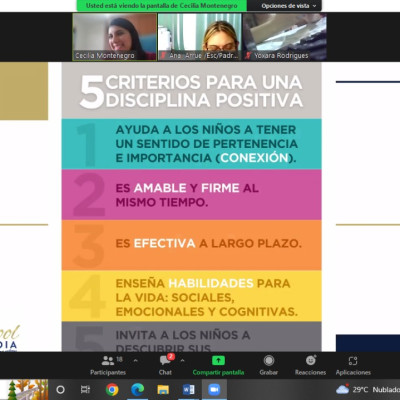Expand the Opciones de vista dropdown
400x400 pixels.
289,6
